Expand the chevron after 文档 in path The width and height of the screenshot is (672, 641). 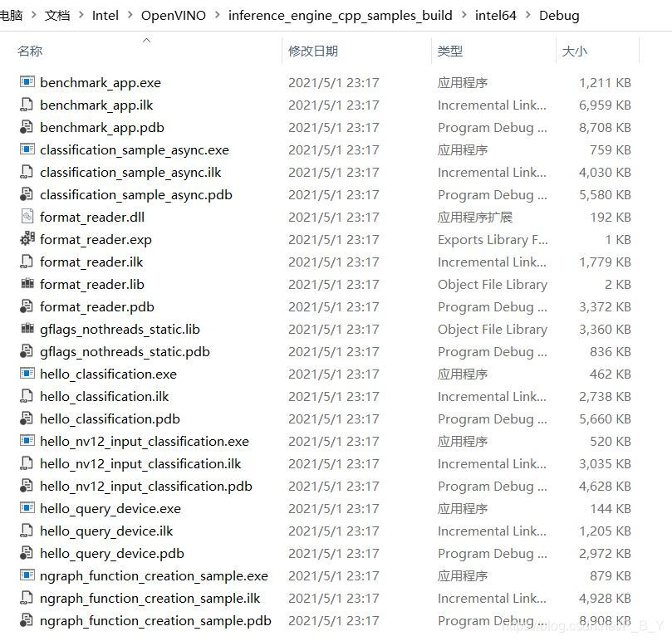[x=81, y=15]
